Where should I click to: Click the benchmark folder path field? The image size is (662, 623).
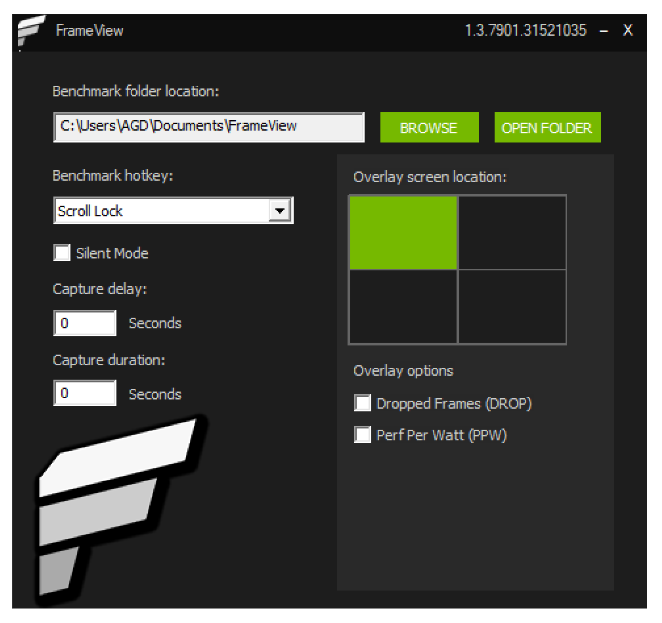click(x=209, y=127)
